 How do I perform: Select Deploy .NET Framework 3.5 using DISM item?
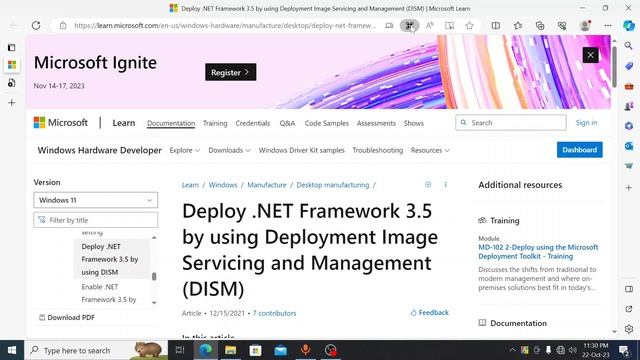point(111,259)
